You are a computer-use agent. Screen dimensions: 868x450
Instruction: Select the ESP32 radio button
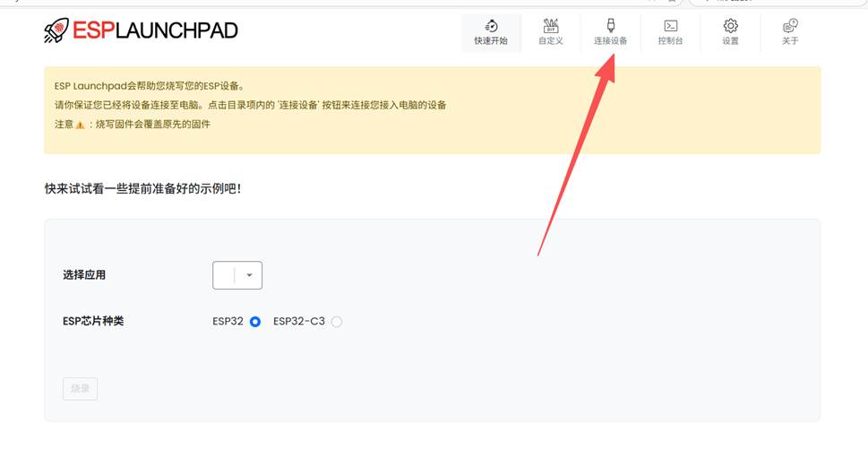(255, 322)
